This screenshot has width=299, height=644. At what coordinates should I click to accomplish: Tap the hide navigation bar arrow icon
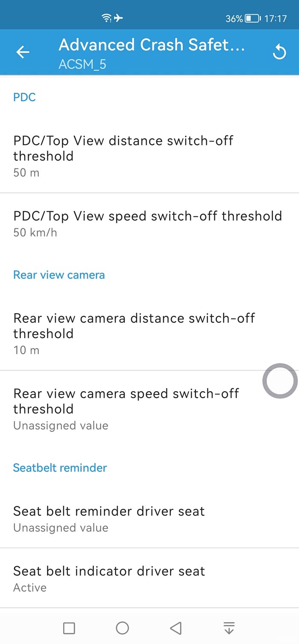[229, 628]
